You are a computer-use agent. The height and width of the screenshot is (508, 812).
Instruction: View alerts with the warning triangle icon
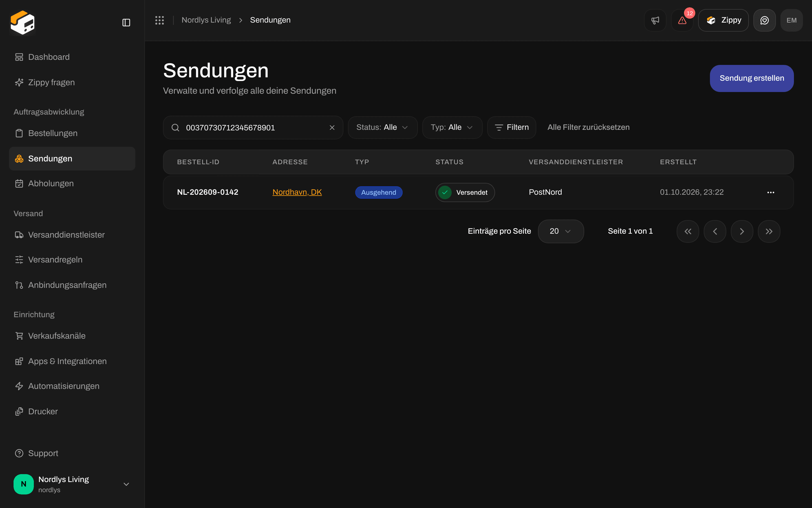click(682, 20)
